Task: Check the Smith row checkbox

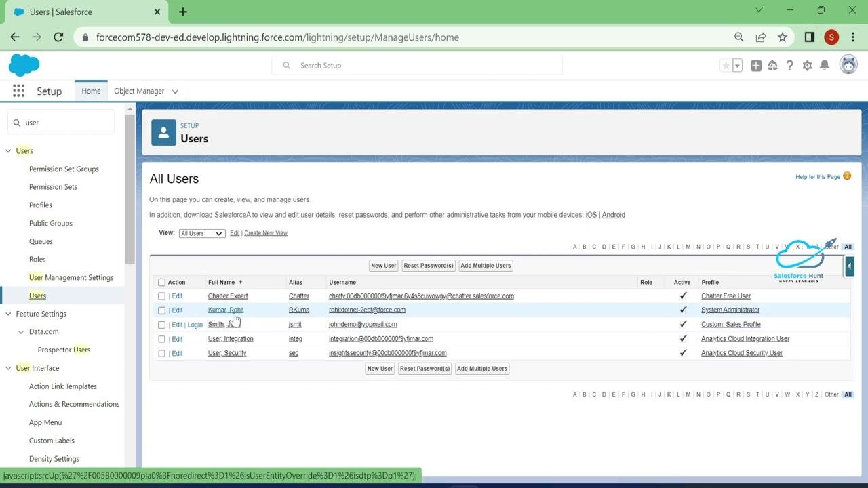Action: 161,325
